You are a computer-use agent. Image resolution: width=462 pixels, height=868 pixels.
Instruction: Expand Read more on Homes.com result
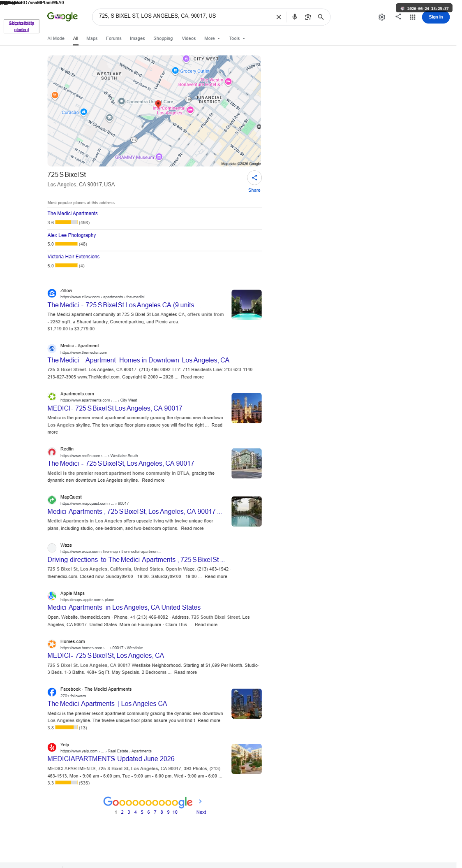click(185, 672)
